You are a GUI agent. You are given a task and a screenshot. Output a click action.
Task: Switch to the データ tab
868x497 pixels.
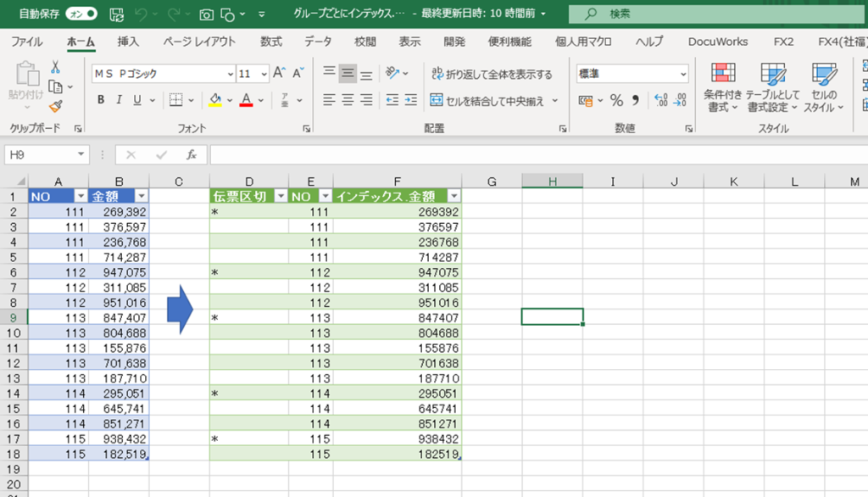point(318,42)
